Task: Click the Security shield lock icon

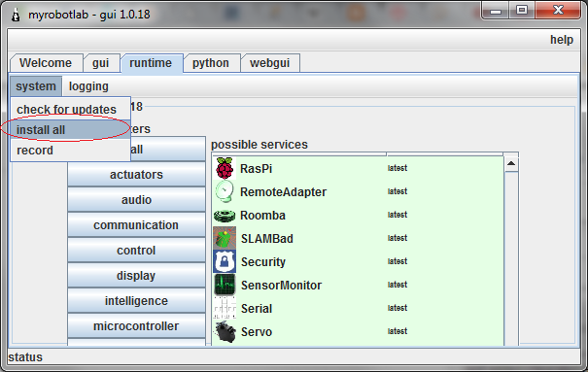Action: pos(225,261)
